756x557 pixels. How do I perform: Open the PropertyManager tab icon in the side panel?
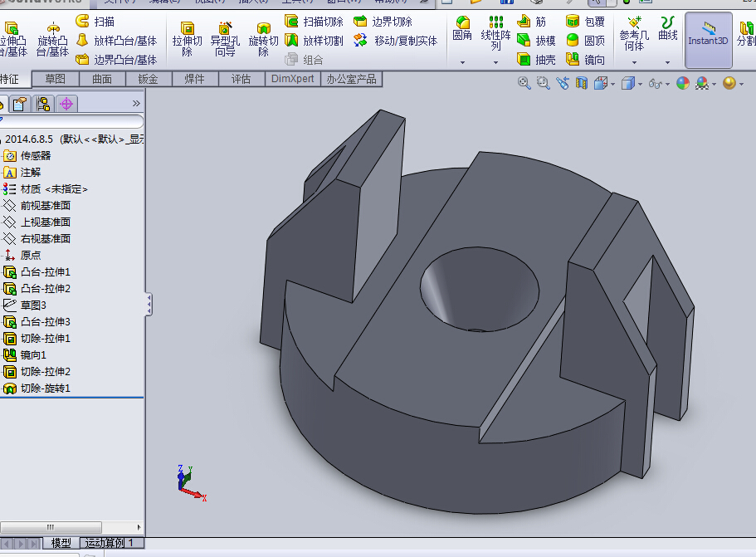click(x=20, y=104)
